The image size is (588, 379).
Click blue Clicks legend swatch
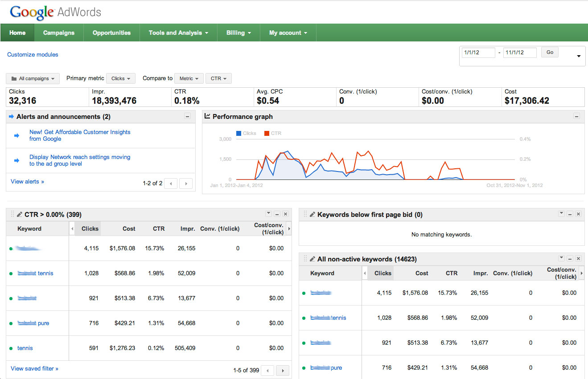click(x=239, y=133)
